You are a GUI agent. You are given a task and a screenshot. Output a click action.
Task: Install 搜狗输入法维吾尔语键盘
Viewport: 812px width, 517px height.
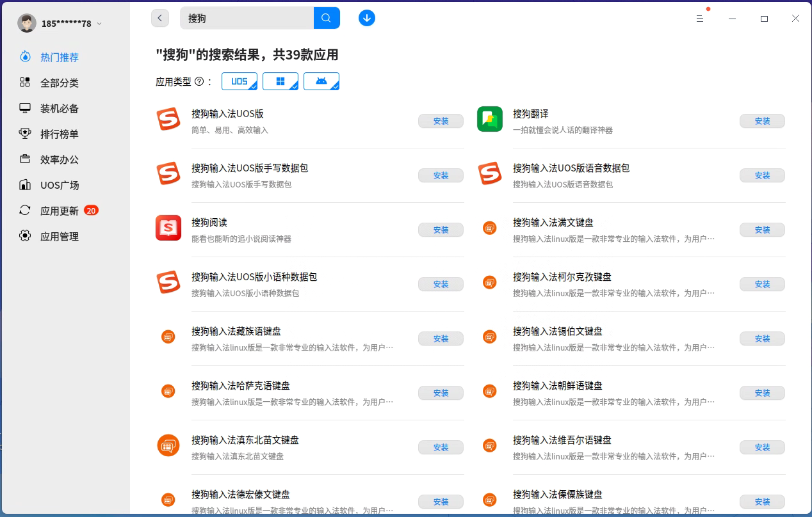762,447
